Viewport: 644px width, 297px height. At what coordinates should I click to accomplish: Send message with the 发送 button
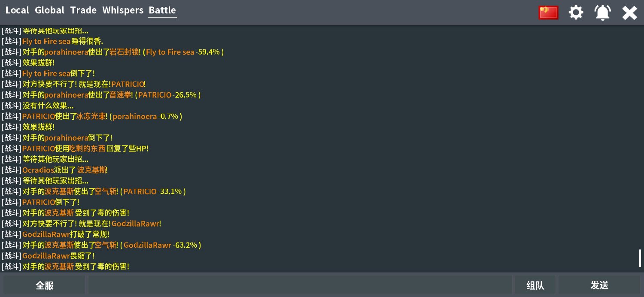599,285
